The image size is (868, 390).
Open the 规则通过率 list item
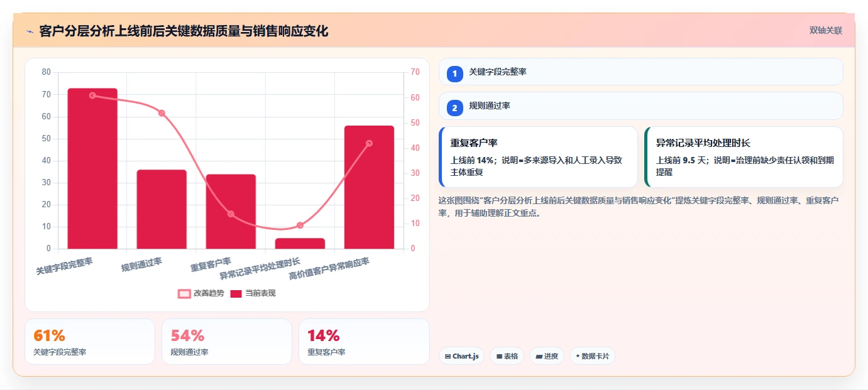(641, 106)
